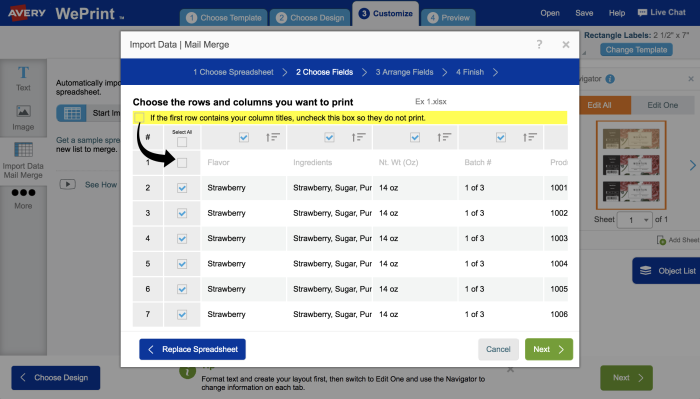
Task: Uncheck the row 7 checkbox
Action: [182, 315]
